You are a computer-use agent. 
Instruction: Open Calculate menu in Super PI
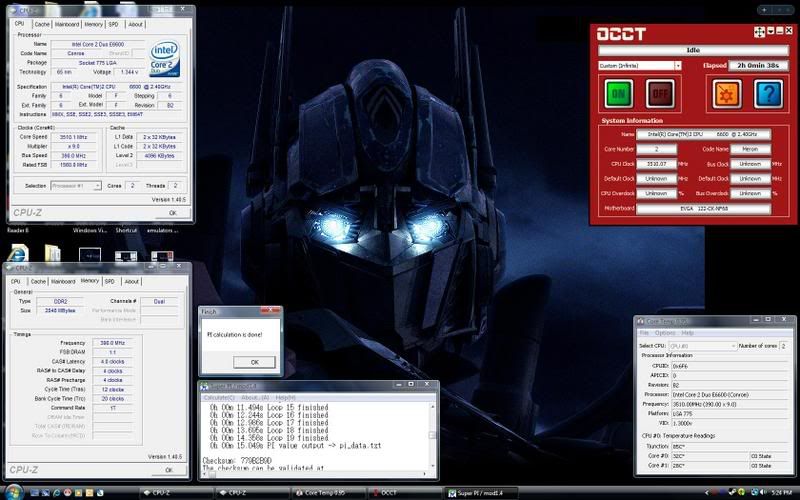219,398
